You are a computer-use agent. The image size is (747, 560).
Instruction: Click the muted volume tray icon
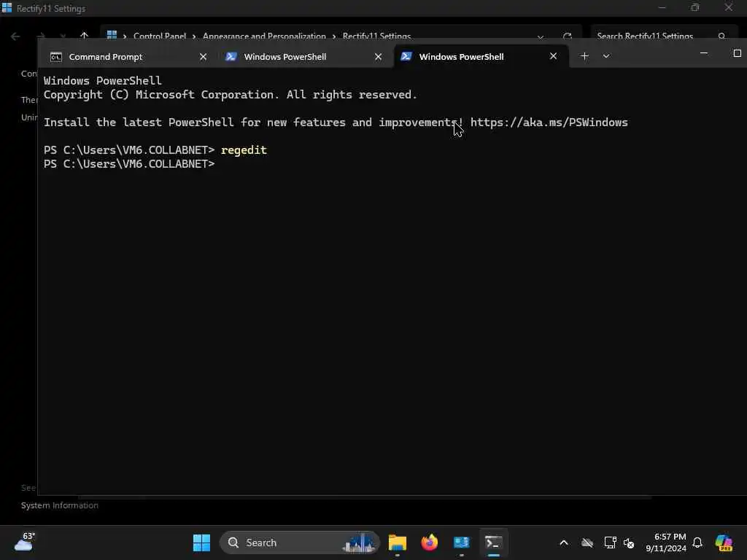(629, 542)
